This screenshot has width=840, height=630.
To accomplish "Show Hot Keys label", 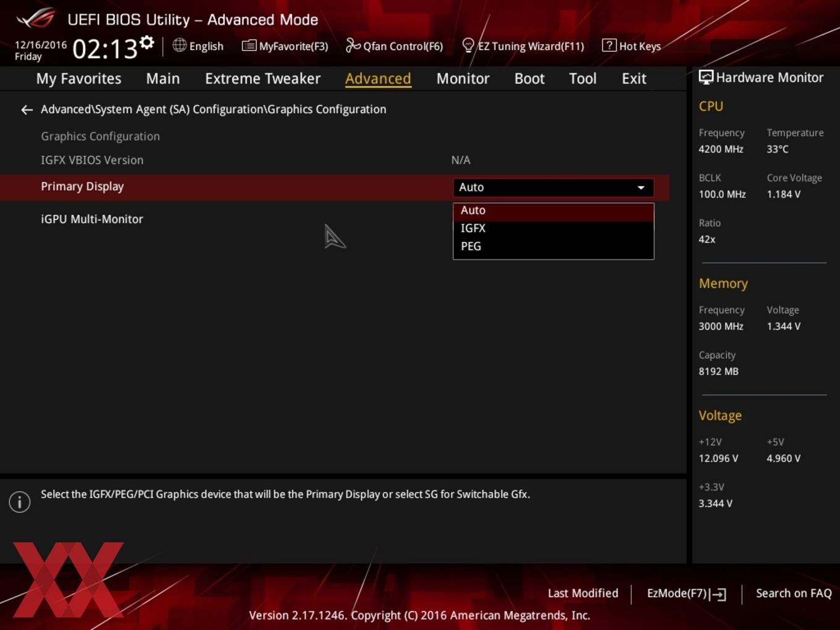I will [640, 46].
